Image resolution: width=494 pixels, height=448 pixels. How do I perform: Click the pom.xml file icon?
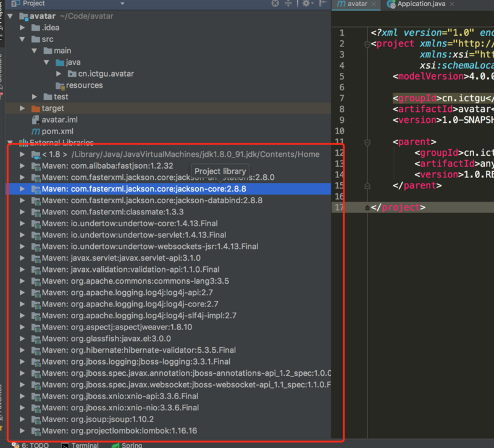(34, 132)
